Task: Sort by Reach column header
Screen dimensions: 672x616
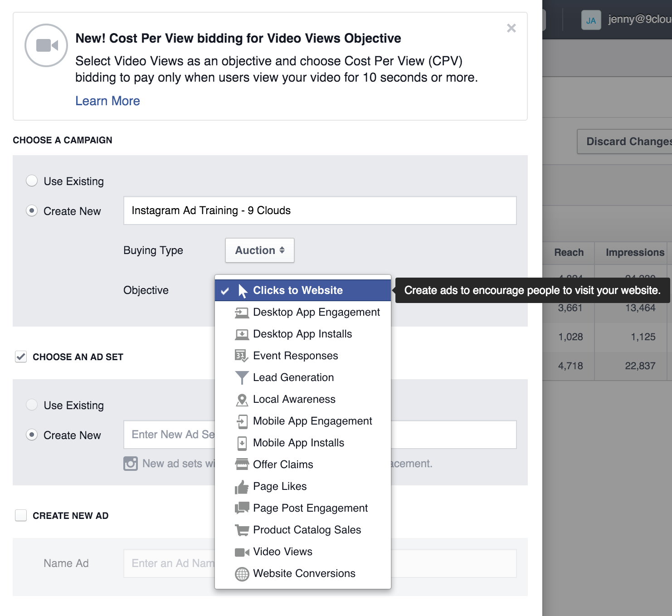Action: click(x=569, y=253)
